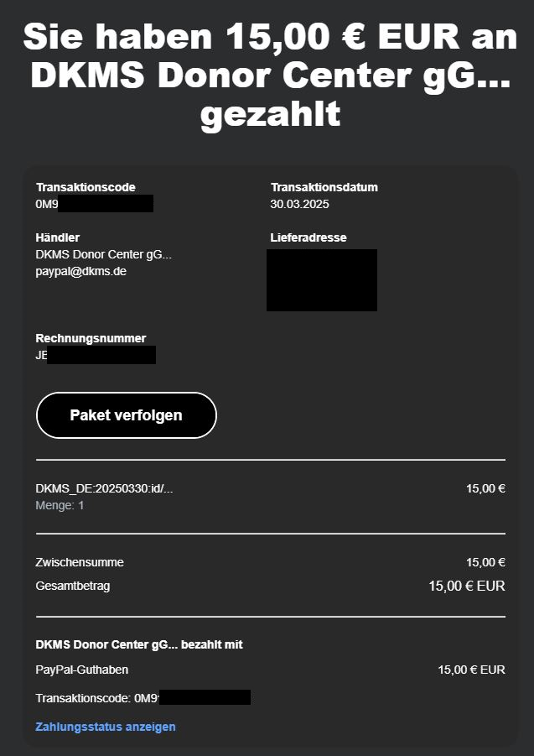Click the Gesamtbetrag amount 15,00 € EUR

(x=466, y=586)
